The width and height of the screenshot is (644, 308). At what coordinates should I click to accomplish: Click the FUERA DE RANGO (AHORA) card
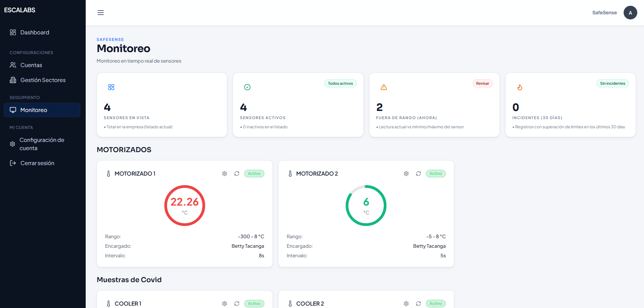tap(434, 105)
